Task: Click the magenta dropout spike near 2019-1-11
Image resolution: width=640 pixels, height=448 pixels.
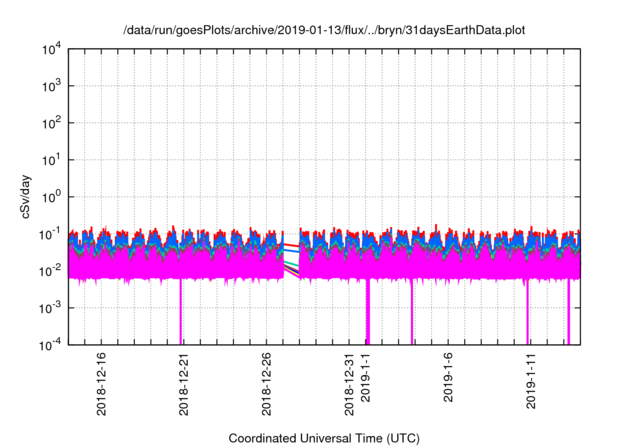Action: point(527,312)
